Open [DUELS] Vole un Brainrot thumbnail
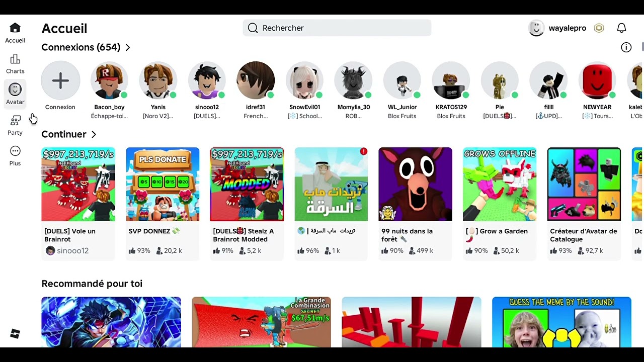644x362 pixels. (78, 184)
